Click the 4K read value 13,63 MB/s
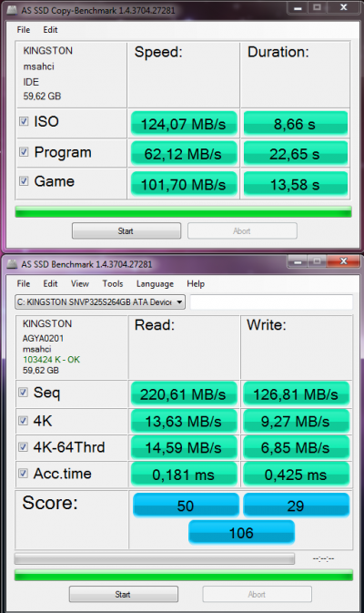Image resolution: width=364 pixels, height=613 pixels. pyautogui.click(x=184, y=421)
